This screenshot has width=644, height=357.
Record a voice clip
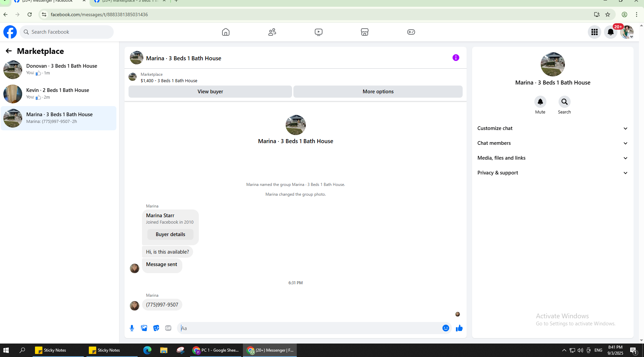pos(132,328)
